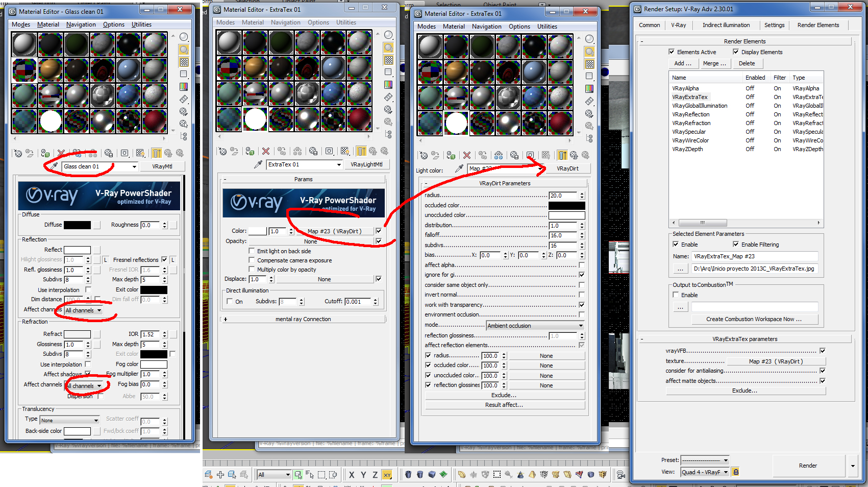
Task: Click Merge render elements button
Action: (x=714, y=63)
